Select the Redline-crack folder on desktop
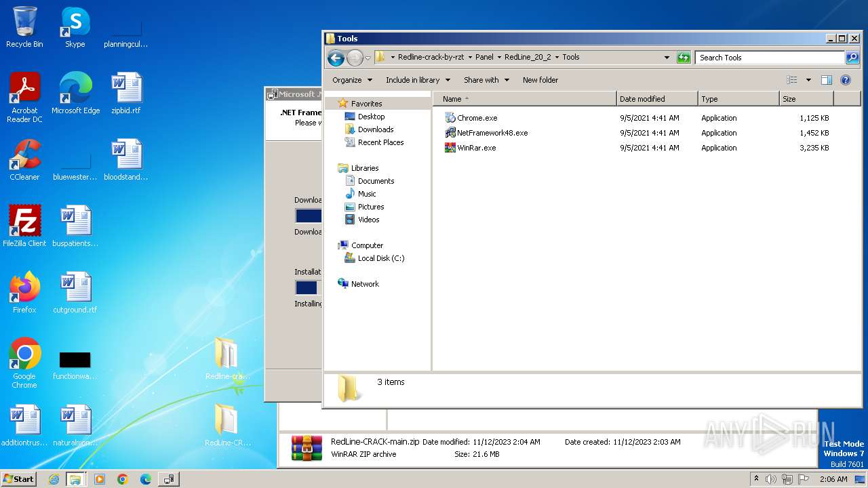This screenshot has height=488, width=868. 226,359
